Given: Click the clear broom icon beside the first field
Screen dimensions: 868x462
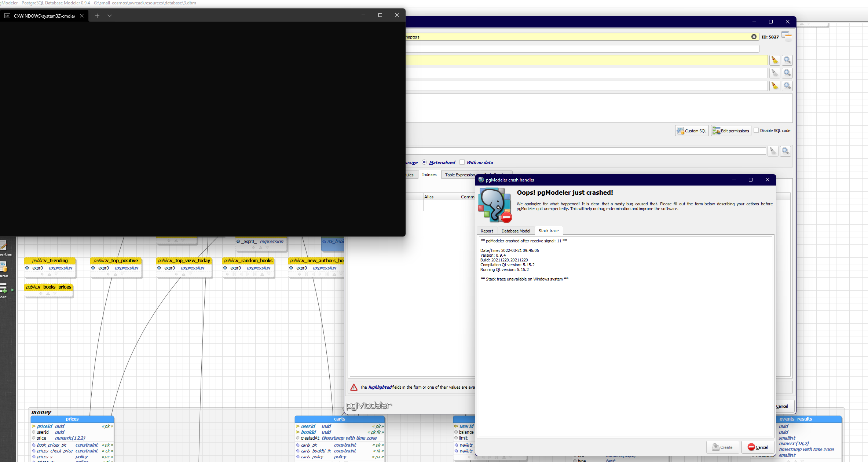Looking at the screenshot, I should pos(774,60).
